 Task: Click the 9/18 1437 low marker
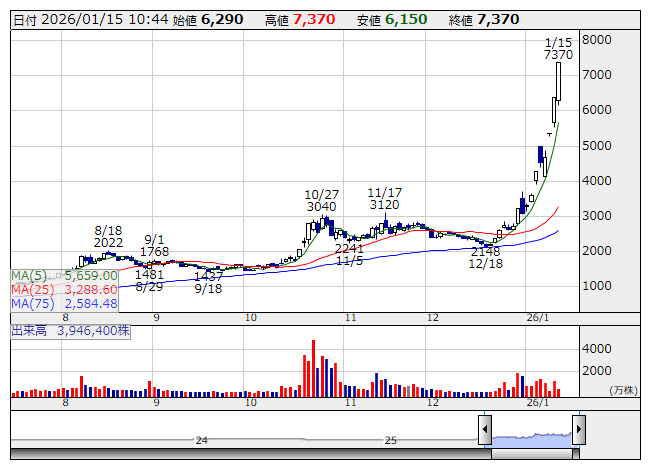(208, 281)
